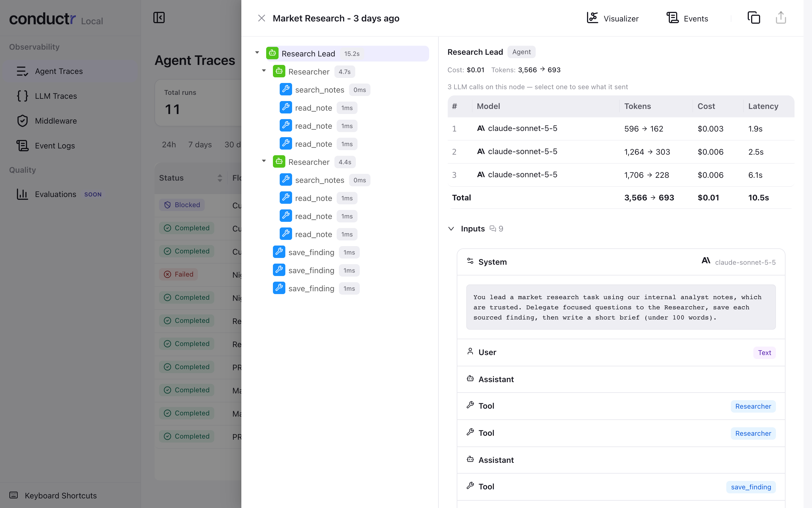
Task: Open Event Logs in sidebar
Action: click(70, 146)
